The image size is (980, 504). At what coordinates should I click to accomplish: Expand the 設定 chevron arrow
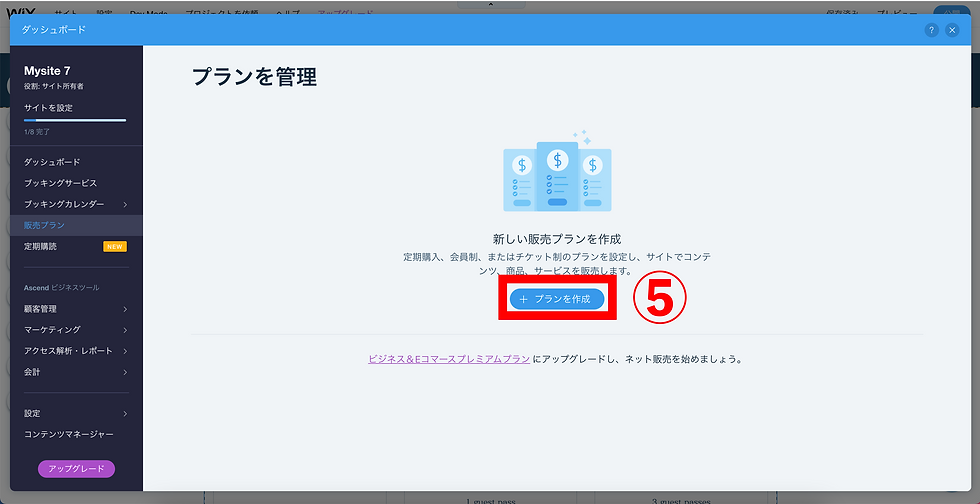(125, 413)
